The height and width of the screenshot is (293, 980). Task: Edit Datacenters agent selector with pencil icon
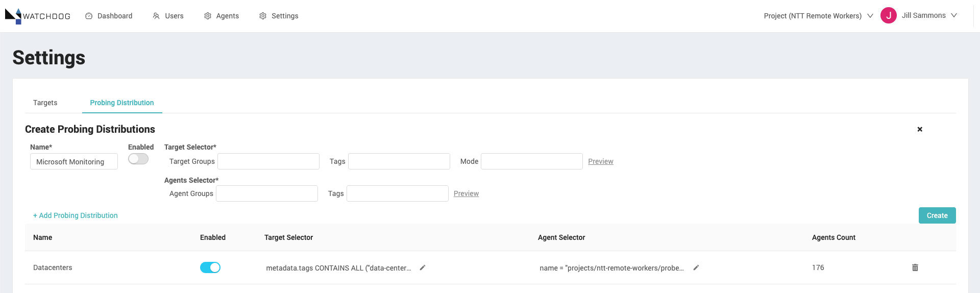coord(696,267)
